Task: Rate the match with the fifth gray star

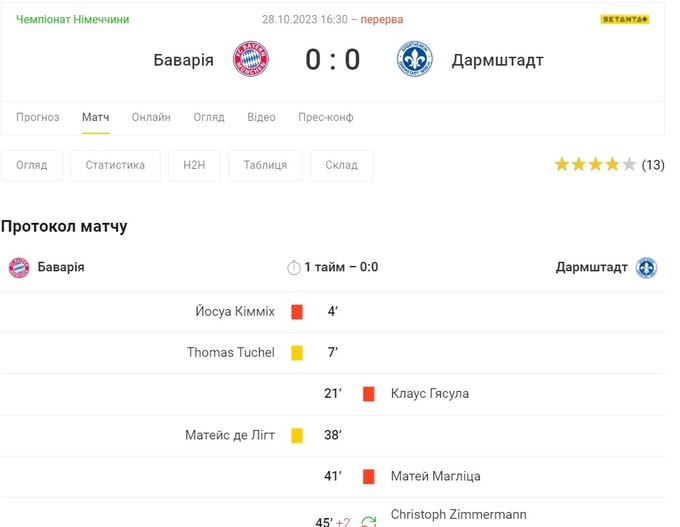Action: [629, 165]
